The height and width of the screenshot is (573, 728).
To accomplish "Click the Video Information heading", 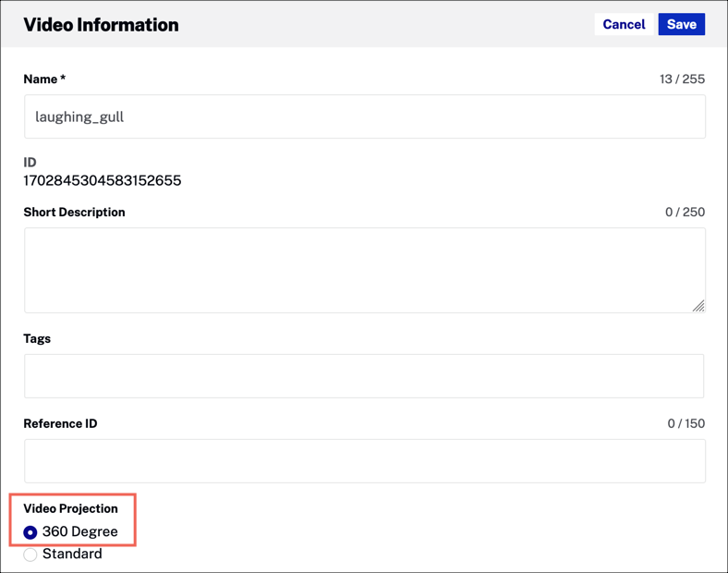I will 101,25.
